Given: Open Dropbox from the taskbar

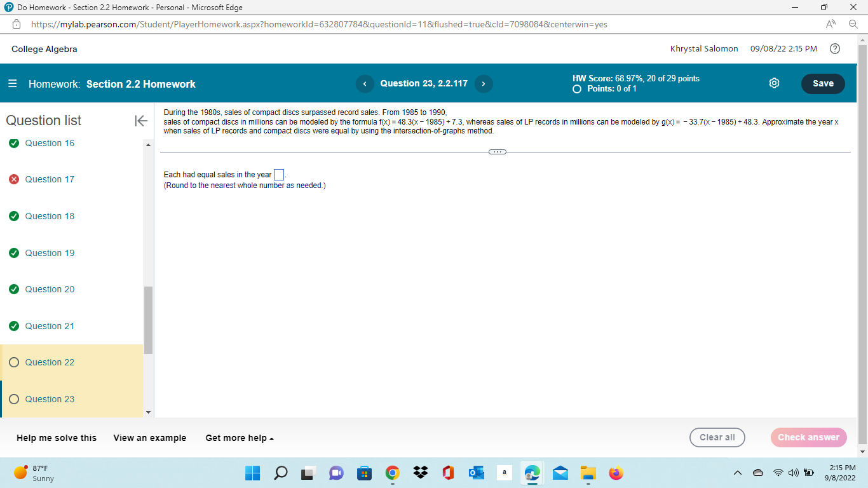Looking at the screenshot, I should pos(420,473).
